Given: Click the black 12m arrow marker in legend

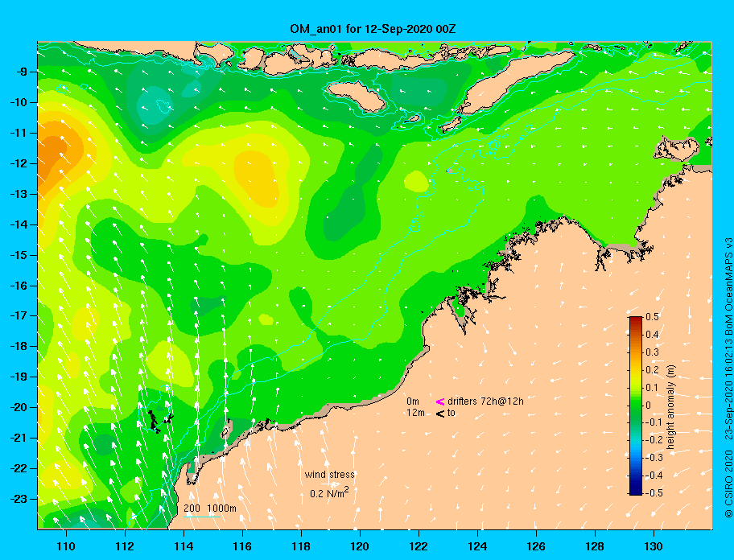Looking at the screenshot, I should (x=440, y=414).
